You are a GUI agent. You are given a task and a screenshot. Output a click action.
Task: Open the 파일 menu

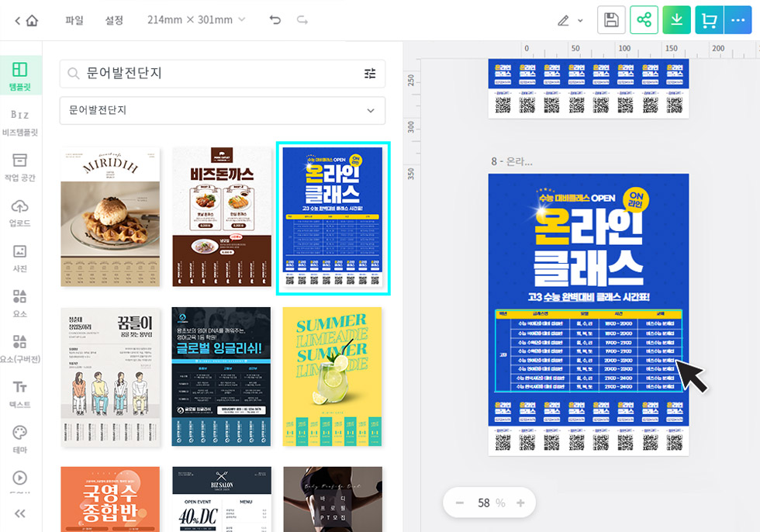[x=74, y=20]
